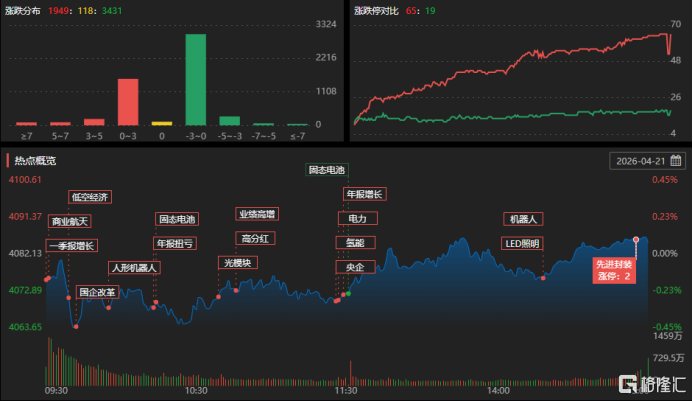
Task: Select the 商业航天 hotspot label
Action: coord(71,221)
